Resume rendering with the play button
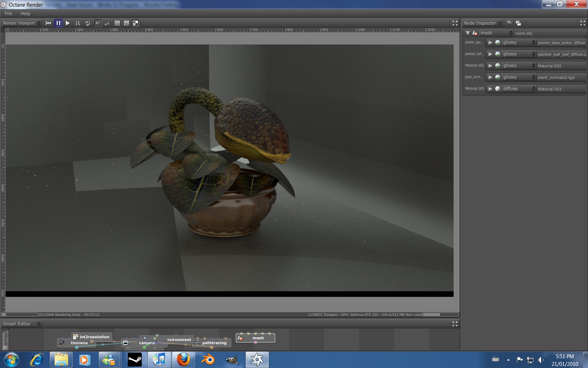This screenshot has height=368, width=588. (x=68, y=23)
